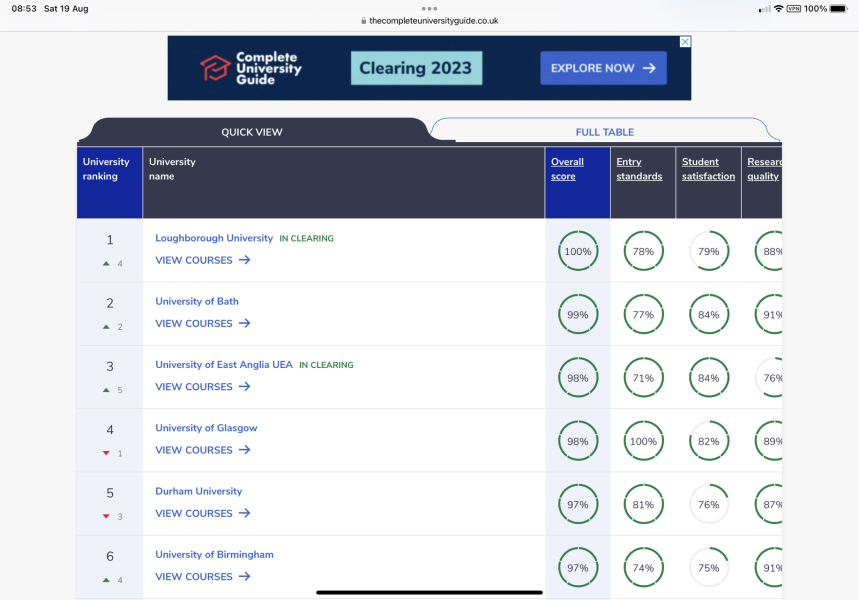859x600 pixels.
Task: Click Loughborough's 100% overall score circle
Action: pos(578,251)
